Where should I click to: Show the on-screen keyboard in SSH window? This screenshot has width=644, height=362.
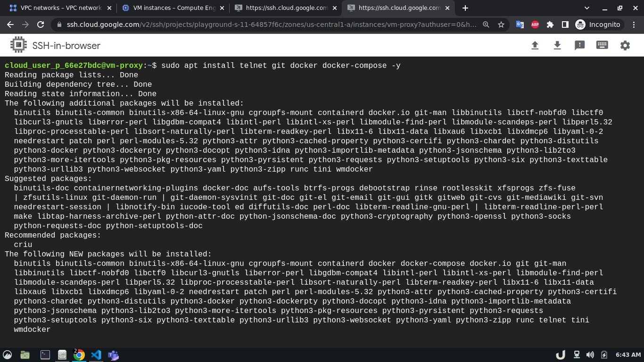(x=602, y=45)
